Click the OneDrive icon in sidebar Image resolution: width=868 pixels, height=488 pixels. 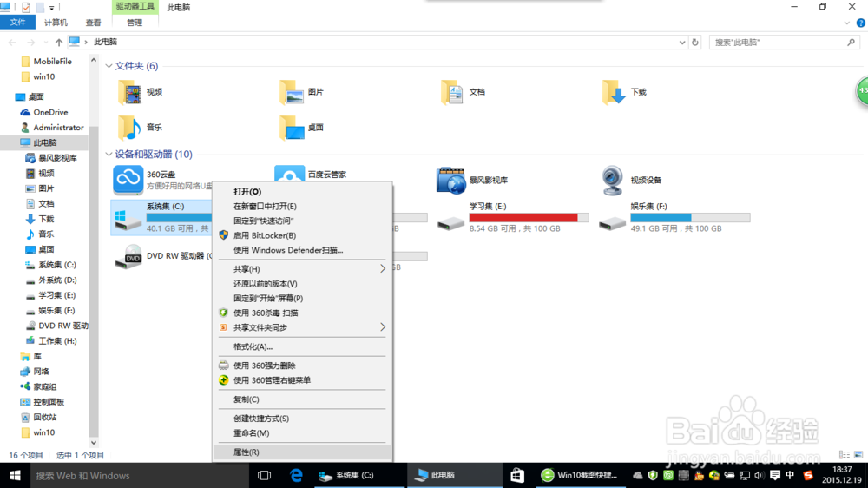[25, 112]
